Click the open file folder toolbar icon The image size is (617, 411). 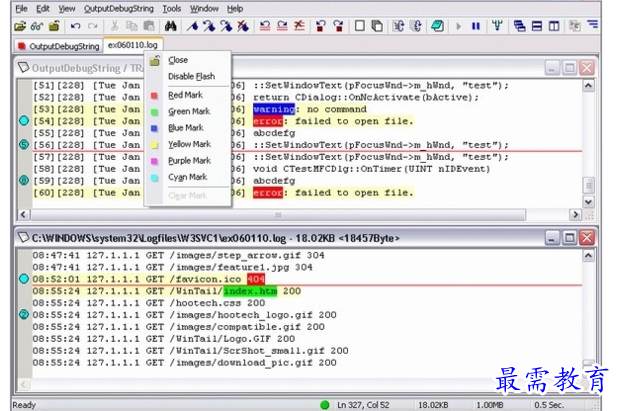tap(20, 26)
